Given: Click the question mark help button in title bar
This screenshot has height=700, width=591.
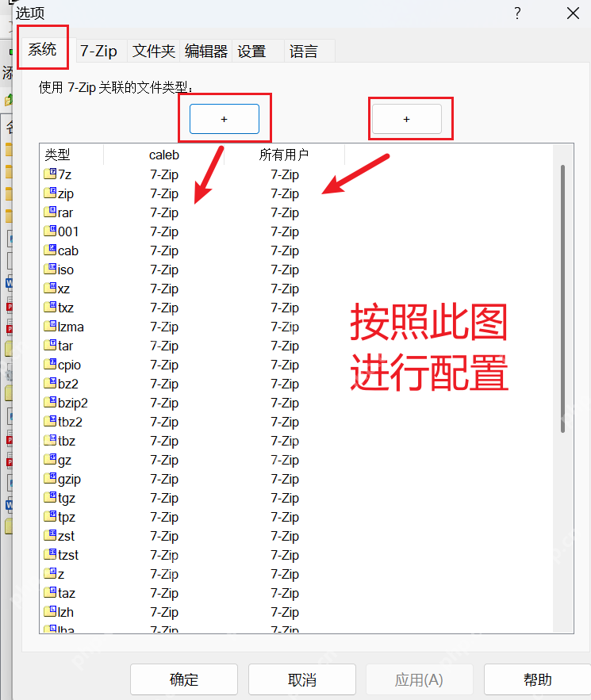Looking at the screenshot, I should point(517,13).
